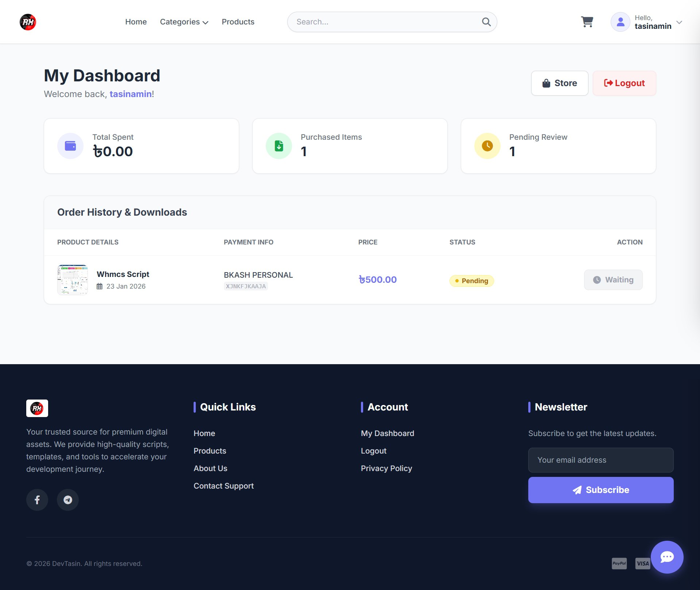The width and height of the screenshot is (700, 590).
Task: Click the search magnifier icon
Action: pos(486,22)
